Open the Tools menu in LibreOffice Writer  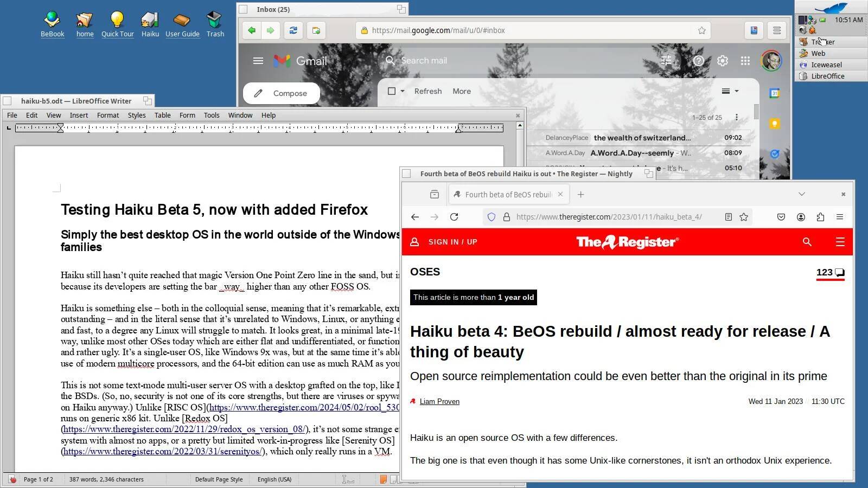coord(211,115)
